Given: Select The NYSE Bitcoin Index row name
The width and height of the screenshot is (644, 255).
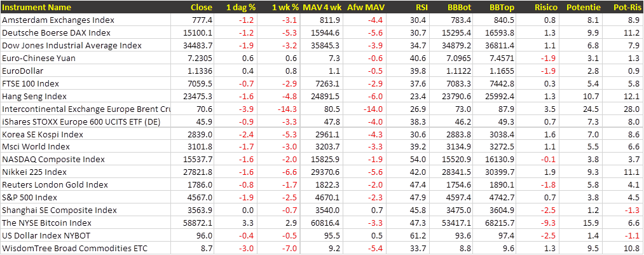Looking at the screenshot, I should tap(47, 223).
